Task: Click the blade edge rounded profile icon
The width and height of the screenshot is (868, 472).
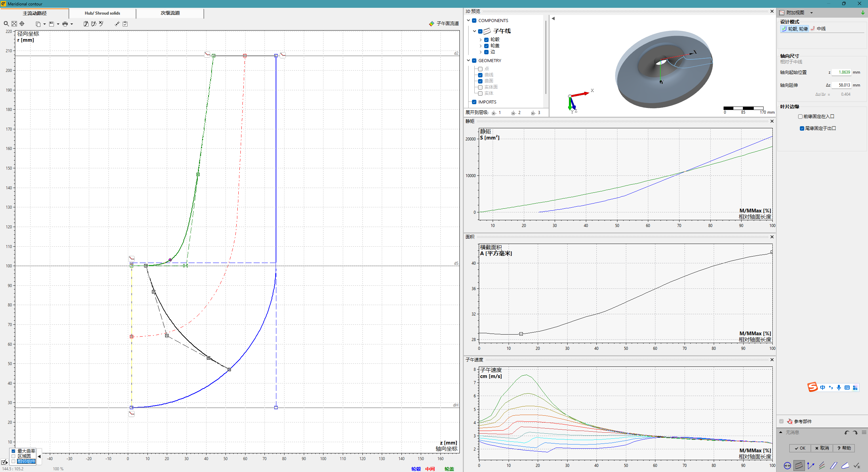Action: click(x=845, y=466)
